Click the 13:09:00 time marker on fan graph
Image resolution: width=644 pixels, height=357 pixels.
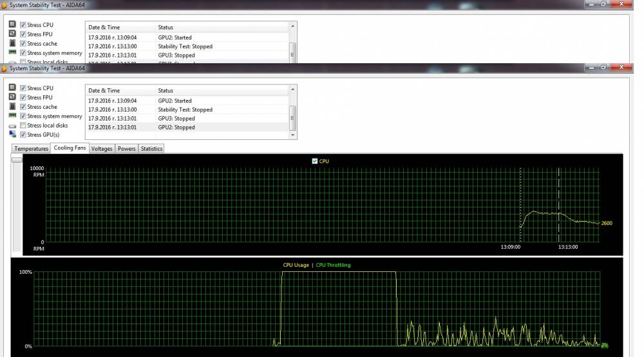pyautogui.click(x=511, y=247)
